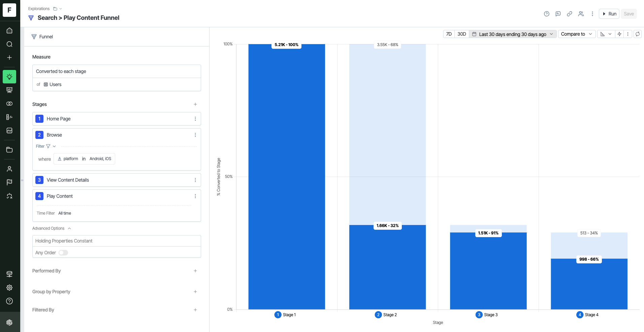644x332 pixels.
Task: Open the share users icon in header
Action: (581, 14)
